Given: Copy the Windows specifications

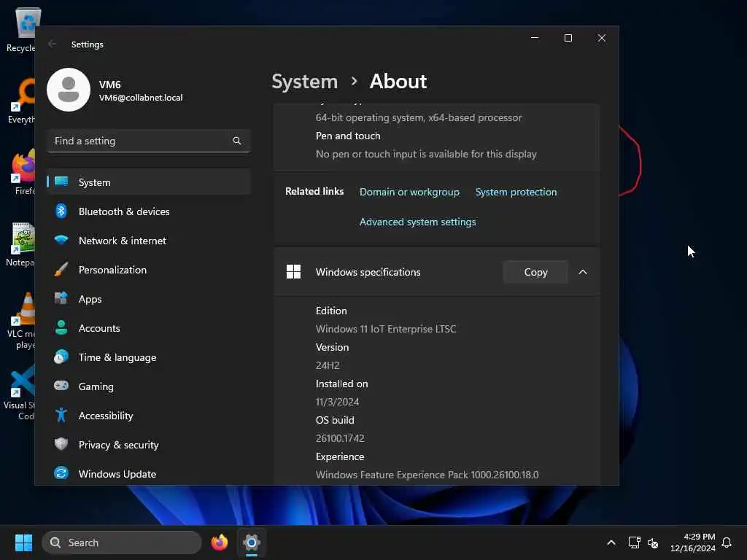Looking at the screenshot, I should click(x=535, y=272).
